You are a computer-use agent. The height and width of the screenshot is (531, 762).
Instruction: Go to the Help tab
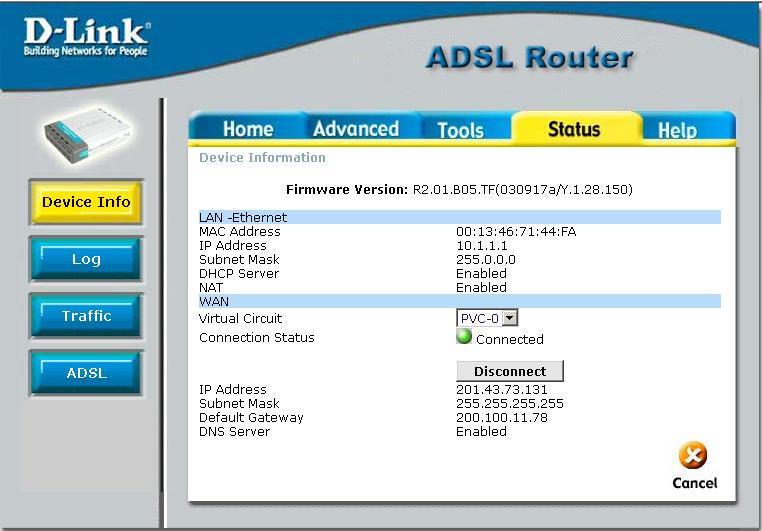click(x=677, y=130)
